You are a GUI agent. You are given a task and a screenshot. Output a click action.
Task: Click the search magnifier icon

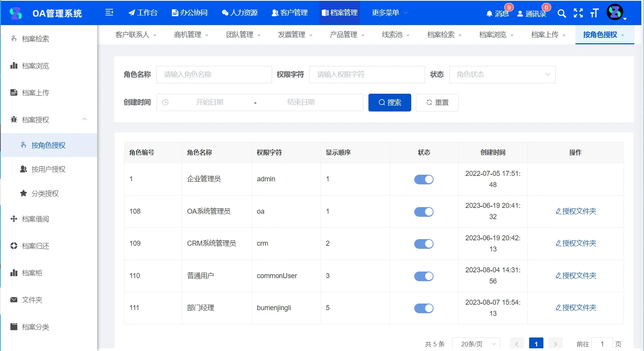pyautogui.click(x=562, y=13)
